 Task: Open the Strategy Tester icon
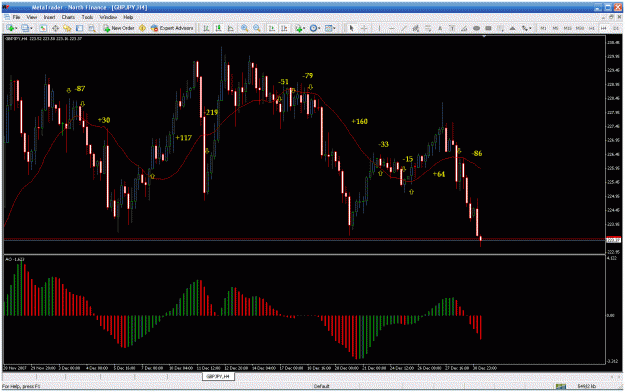coord(92,28)
